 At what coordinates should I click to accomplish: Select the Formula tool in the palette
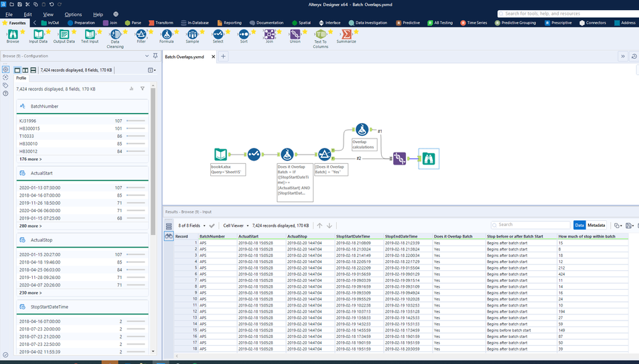click(166, 35)
